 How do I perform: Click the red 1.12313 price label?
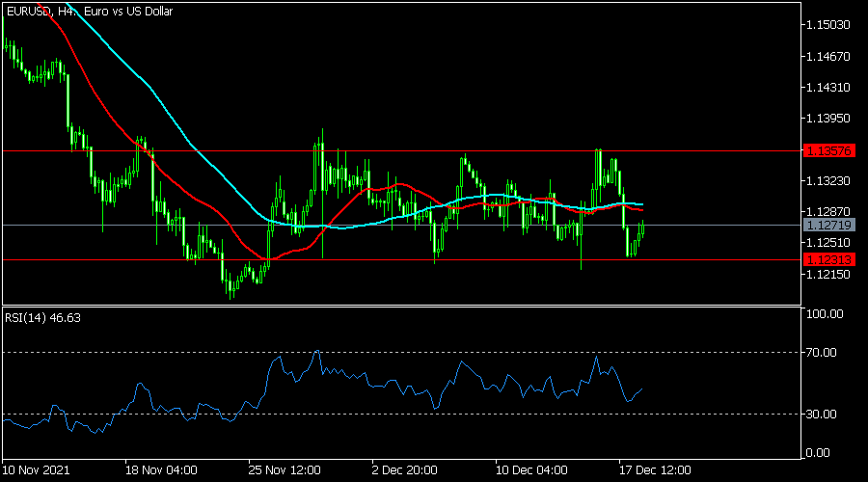(x=828, y=259)
